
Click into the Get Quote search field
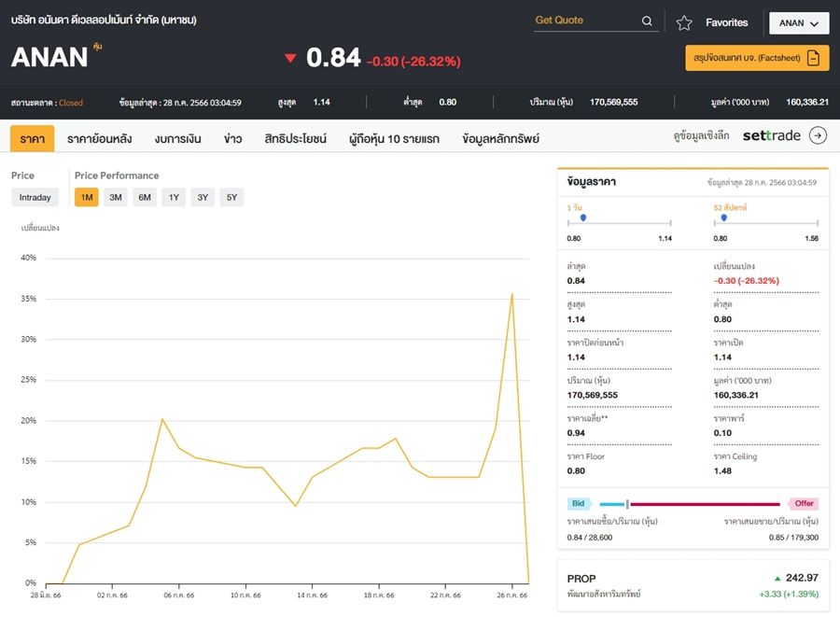pyautogui.click(x=585, y=21)
